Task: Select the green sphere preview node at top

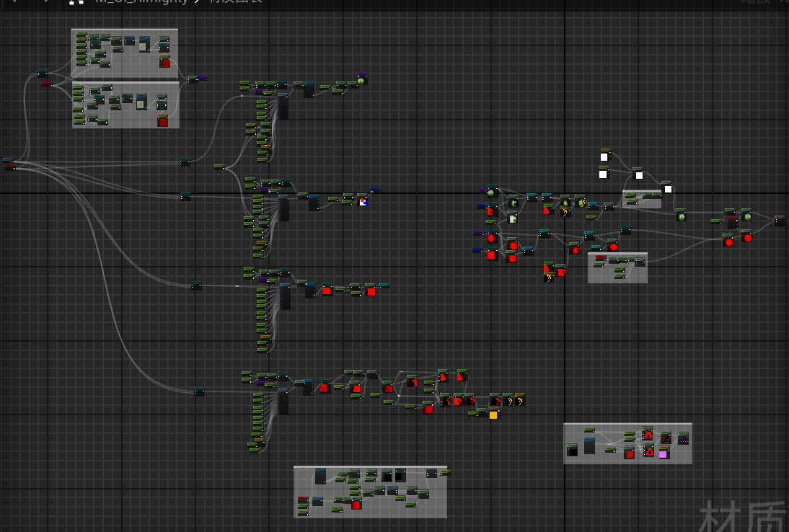Action: [x=361, y=80]
